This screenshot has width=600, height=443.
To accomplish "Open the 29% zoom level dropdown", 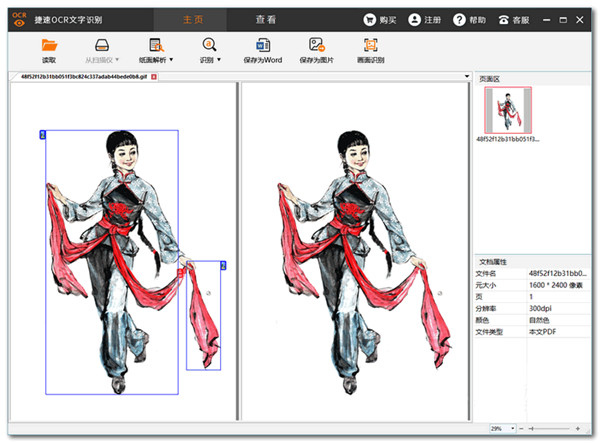I will click(513, 428).
